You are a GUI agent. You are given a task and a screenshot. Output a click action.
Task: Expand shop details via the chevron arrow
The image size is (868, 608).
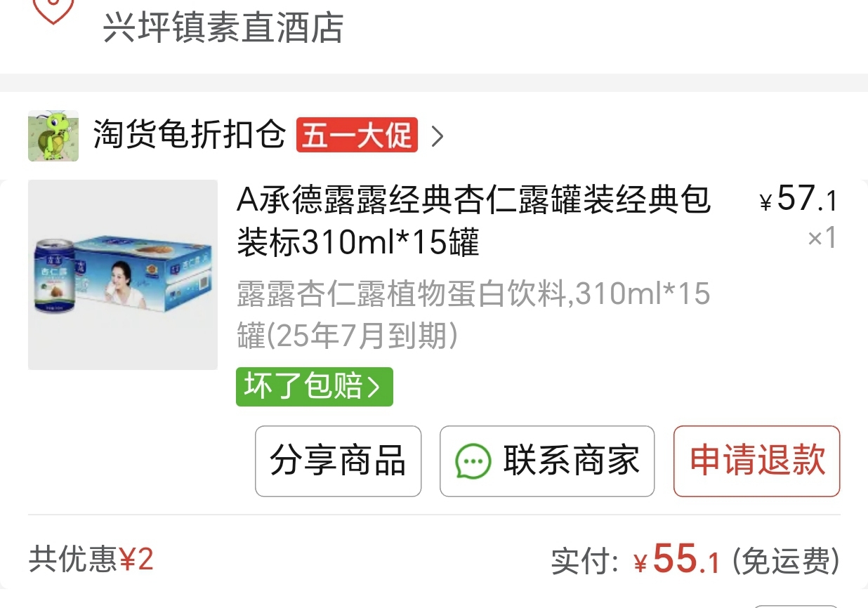click(x=438, y=136)
